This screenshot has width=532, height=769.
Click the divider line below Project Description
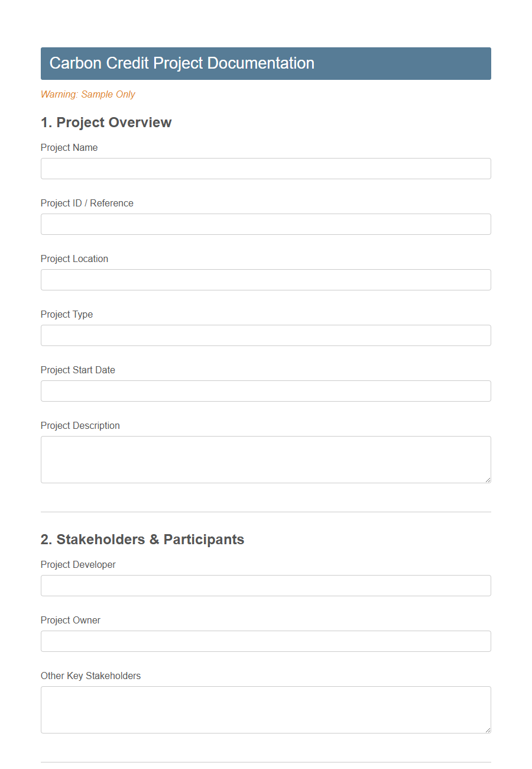(265, 512)
